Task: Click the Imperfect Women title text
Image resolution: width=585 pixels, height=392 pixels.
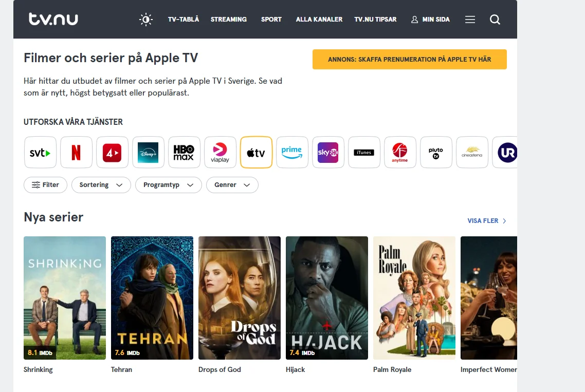Action: pos(489,369)
